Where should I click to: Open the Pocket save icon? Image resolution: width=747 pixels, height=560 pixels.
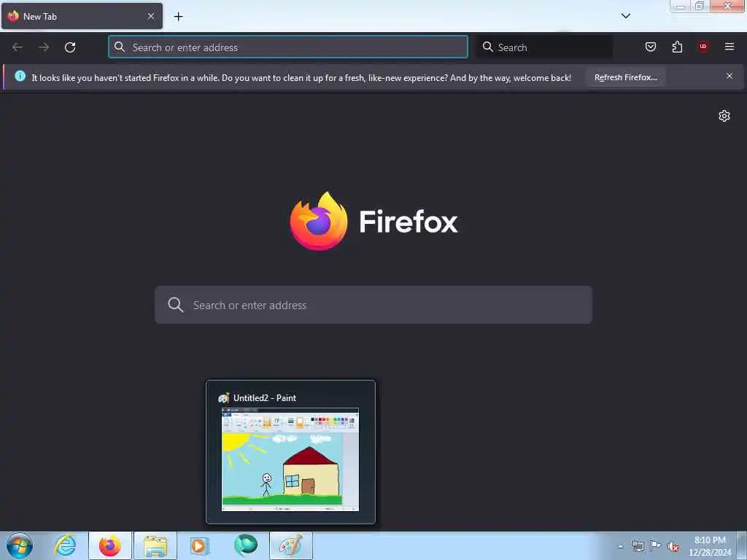650,47
